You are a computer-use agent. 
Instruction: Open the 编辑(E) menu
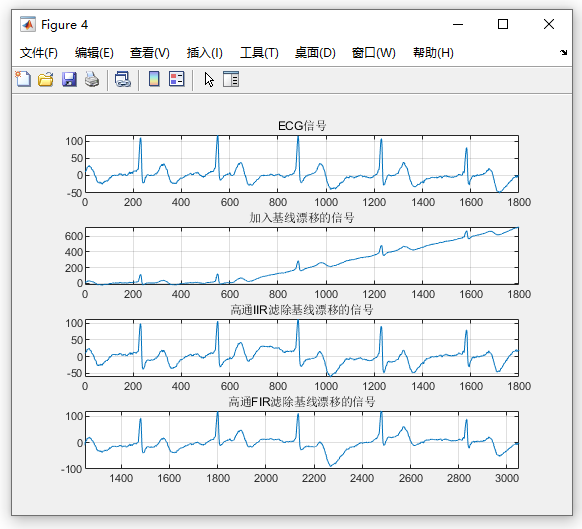tap(94, 53)
